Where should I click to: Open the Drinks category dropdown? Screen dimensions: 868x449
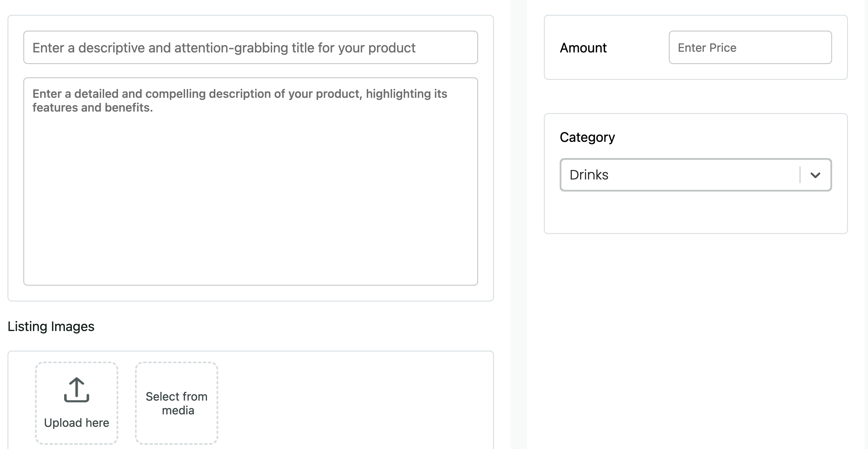695,175
